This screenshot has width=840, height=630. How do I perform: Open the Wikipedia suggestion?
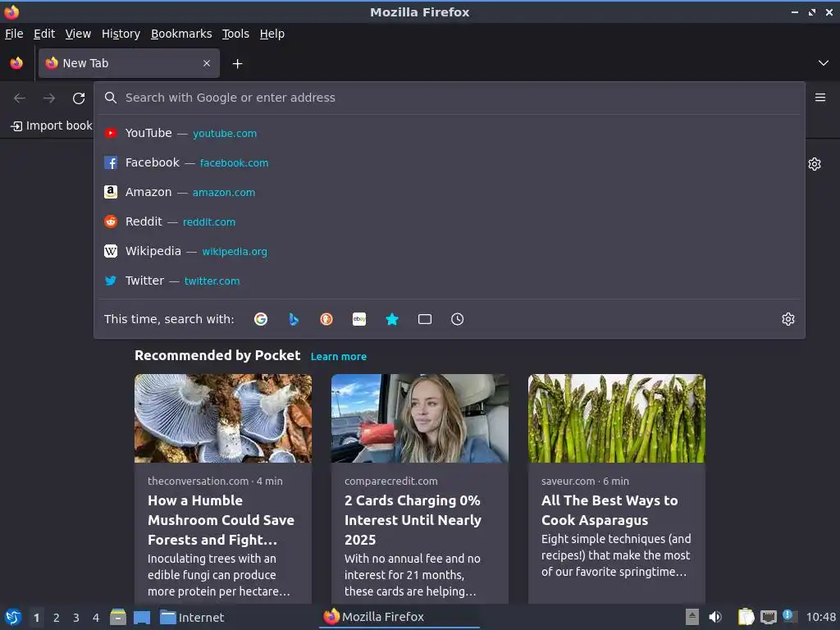(450, 251)
